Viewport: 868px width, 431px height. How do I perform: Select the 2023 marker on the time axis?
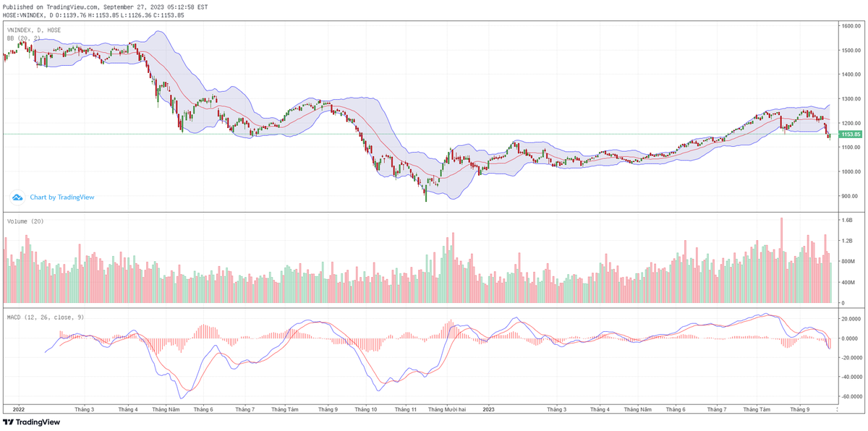coord(488,409)
